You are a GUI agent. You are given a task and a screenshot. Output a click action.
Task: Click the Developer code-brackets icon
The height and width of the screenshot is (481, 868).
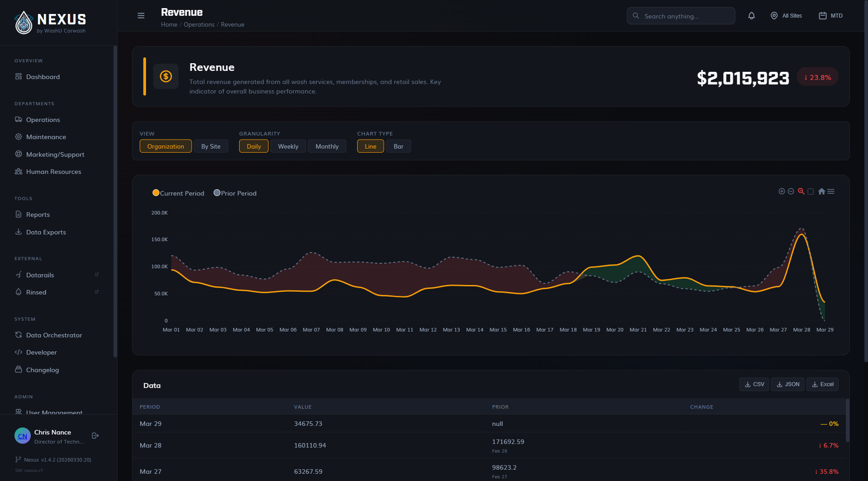pos(19,352)
